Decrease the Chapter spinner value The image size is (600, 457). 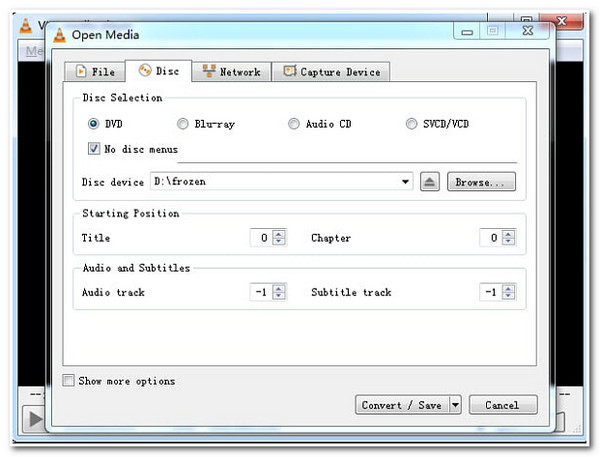coord(508,242)
